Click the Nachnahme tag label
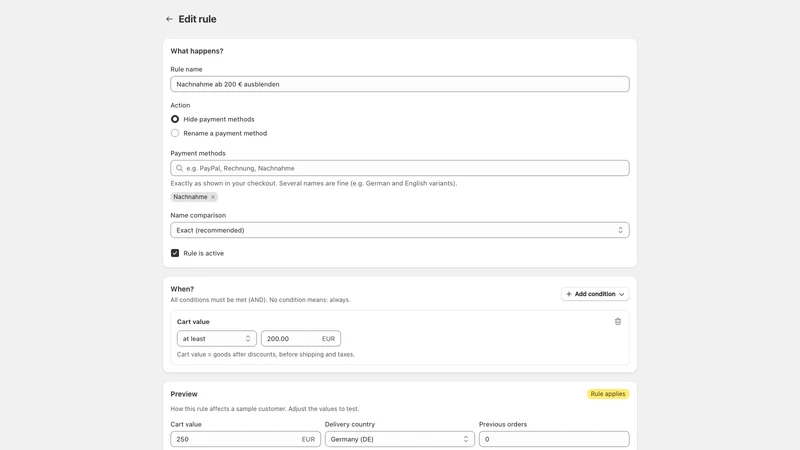 coord(190,197)
